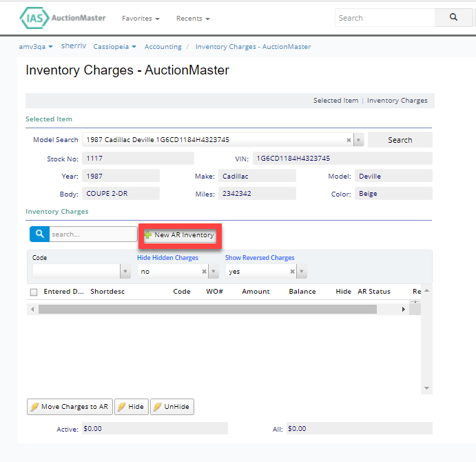Toggle the select-all checkbox in grid header
Screen dimensions: 476x462
click(34, 292)
